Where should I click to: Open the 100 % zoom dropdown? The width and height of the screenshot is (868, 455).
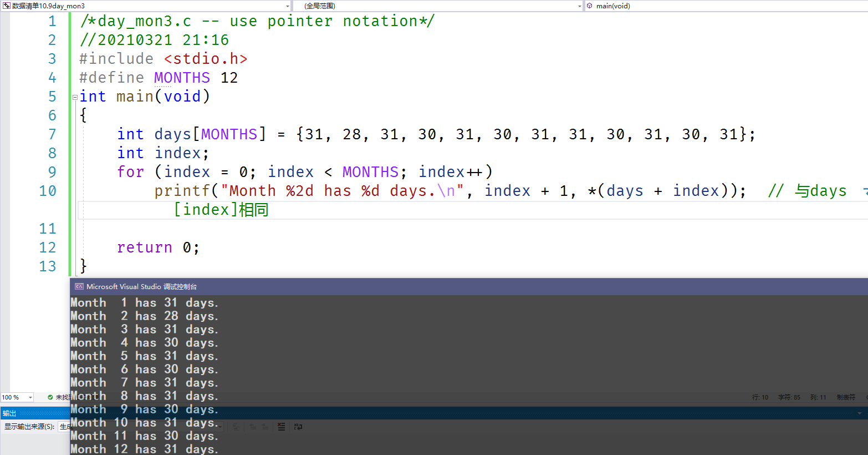30,397
